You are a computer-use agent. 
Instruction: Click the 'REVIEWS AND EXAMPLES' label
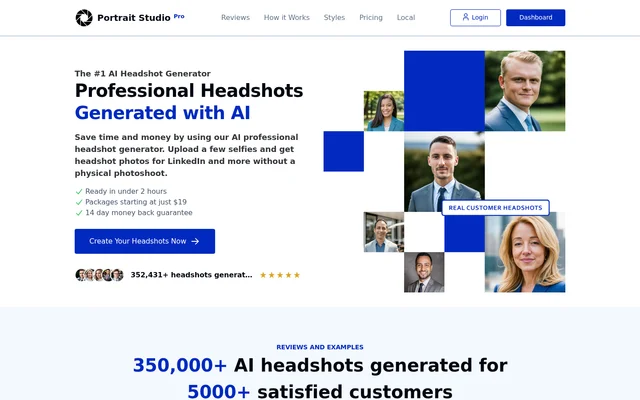coord(320,347)
